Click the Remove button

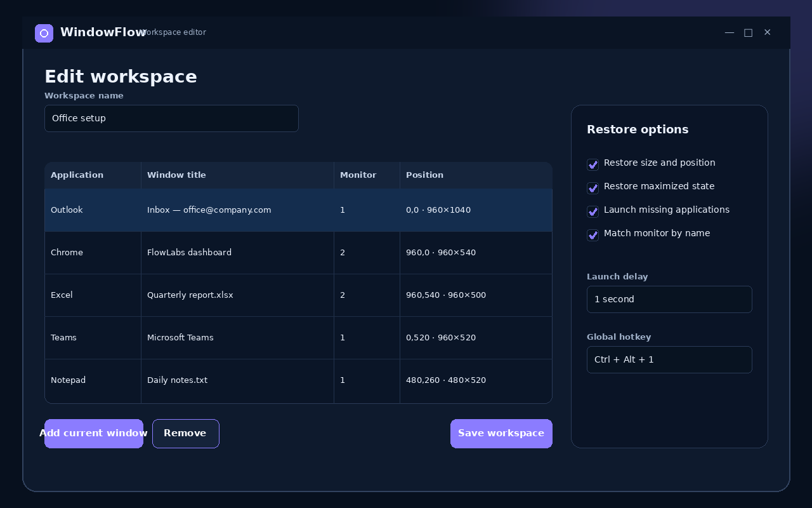[x=186, y=434]
